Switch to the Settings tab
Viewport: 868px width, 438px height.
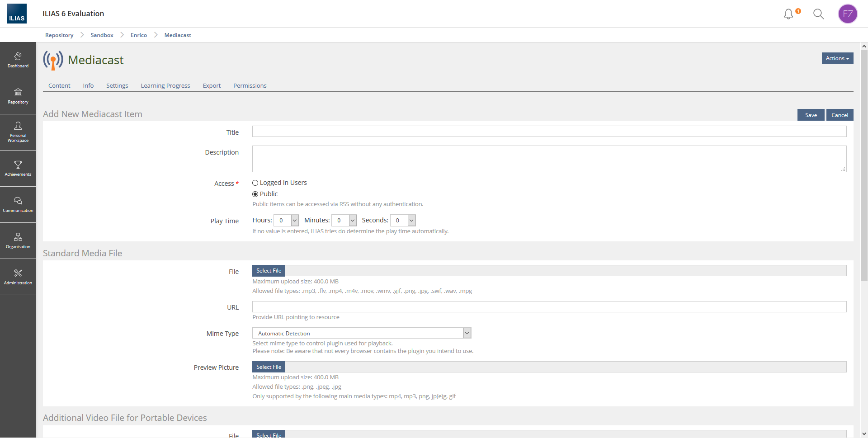point(117,86)
